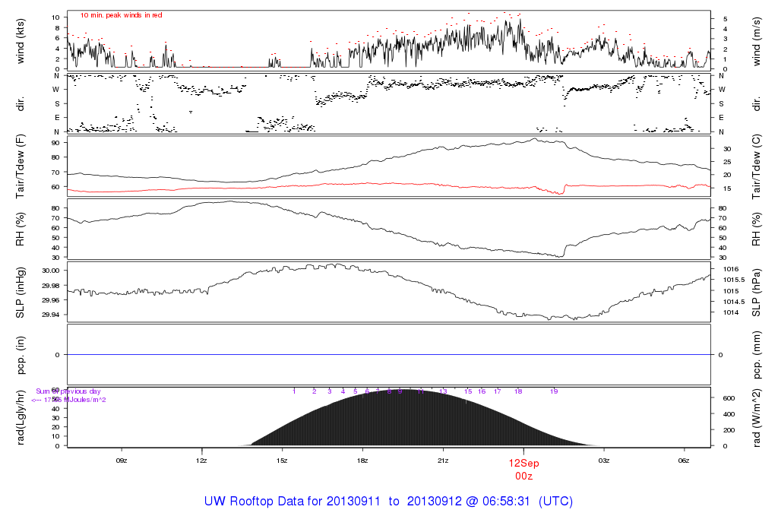Click the rad (W/m^2) axis label

coord(757,418)
